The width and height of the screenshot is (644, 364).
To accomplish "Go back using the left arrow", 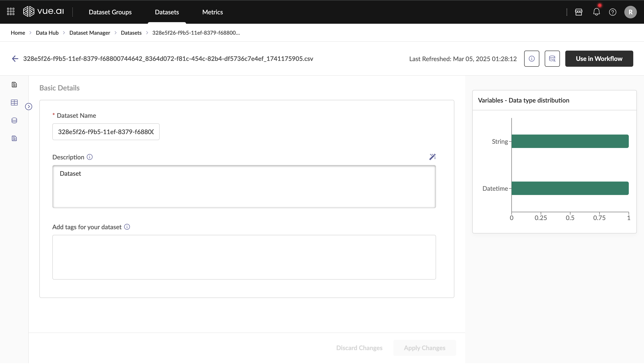I will [15, 59].
